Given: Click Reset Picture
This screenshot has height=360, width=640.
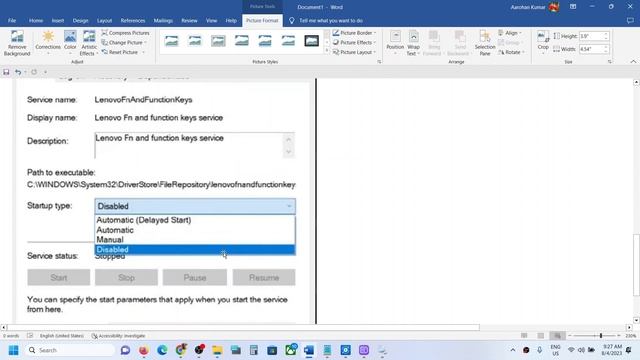Looking at the screenshot, I should click(120, 52).
